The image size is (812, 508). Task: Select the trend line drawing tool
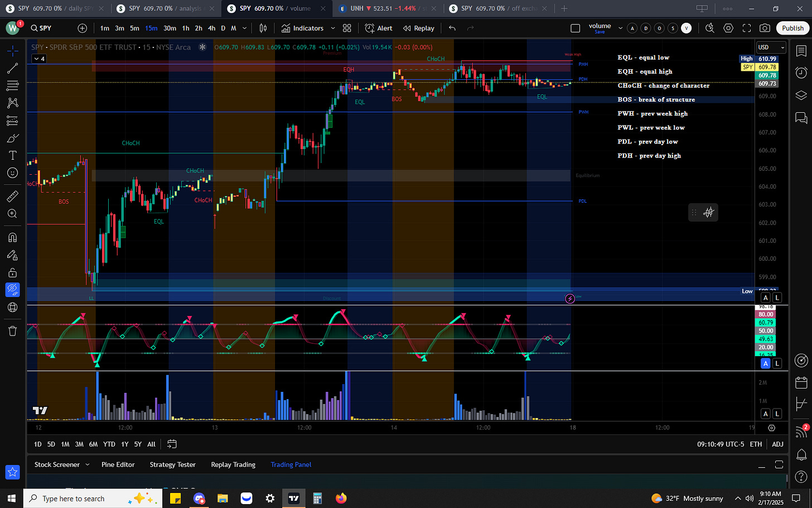12,69
